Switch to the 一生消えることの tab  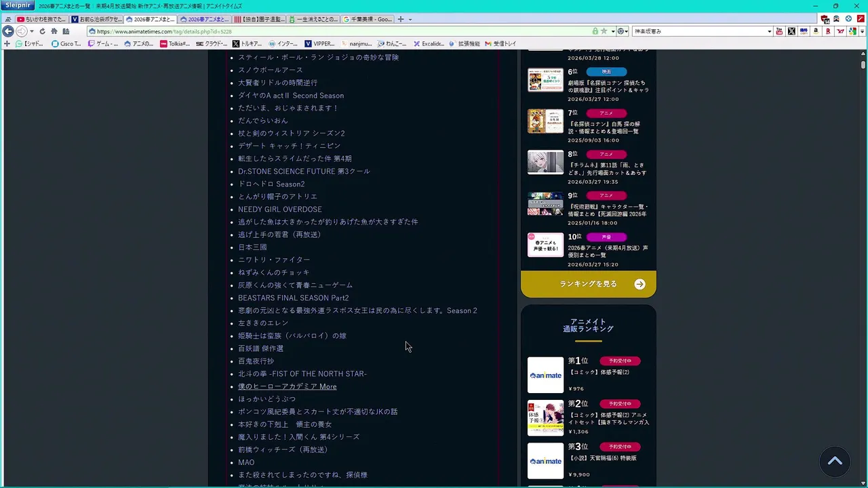pos(313,19)
